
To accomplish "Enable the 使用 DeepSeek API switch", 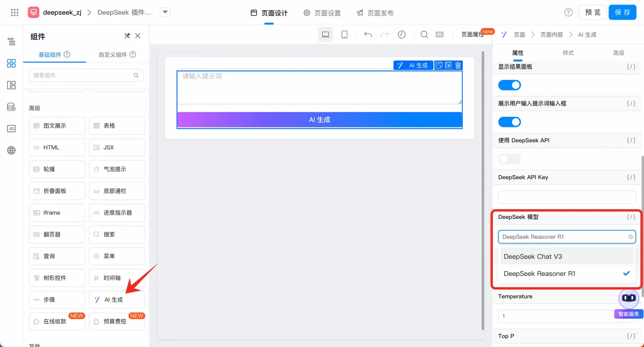I will (510, 159).
